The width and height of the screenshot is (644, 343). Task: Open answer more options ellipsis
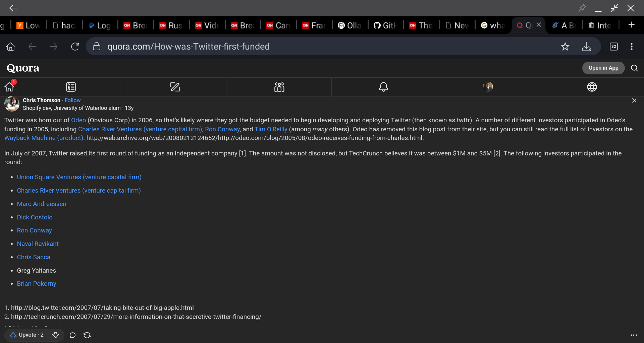[633, 335]
